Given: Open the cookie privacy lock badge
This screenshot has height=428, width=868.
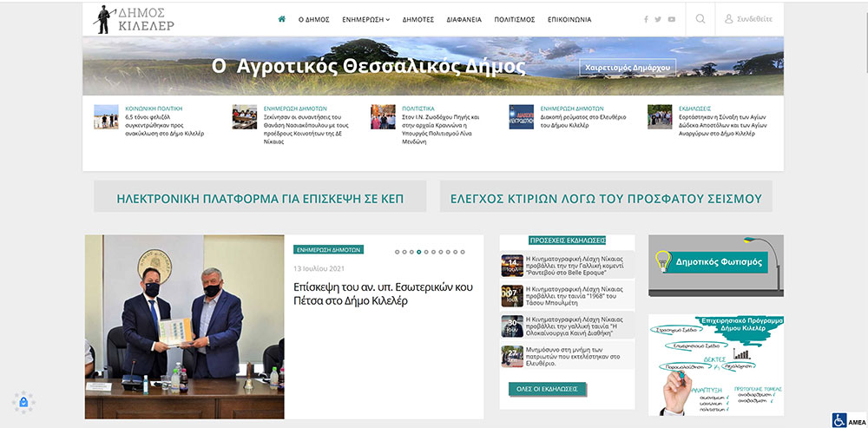Looking at the screenshot, I should (23, 403).
